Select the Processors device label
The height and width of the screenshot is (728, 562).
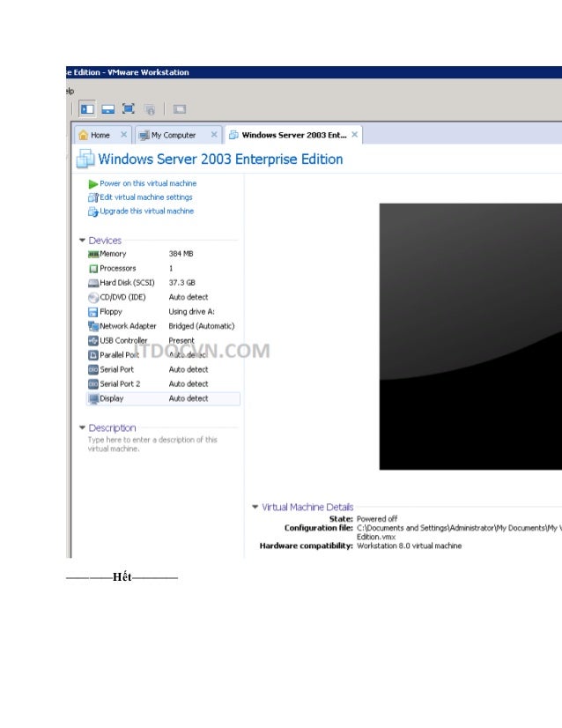point(118,268)
